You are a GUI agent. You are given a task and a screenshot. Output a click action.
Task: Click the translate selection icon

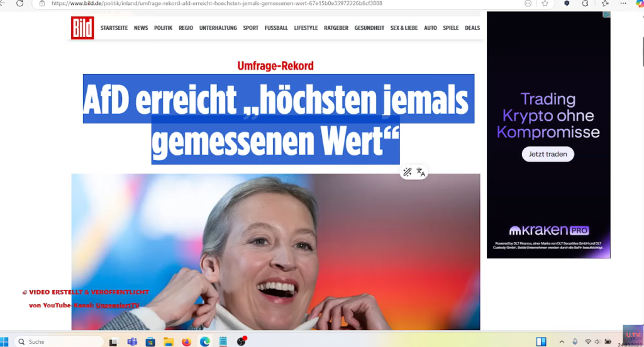point(421,172)
